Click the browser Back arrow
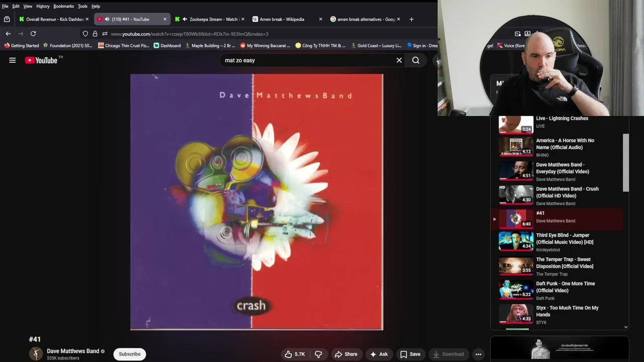Viewport: 644px width, 362px height. (x=8, y=34)
